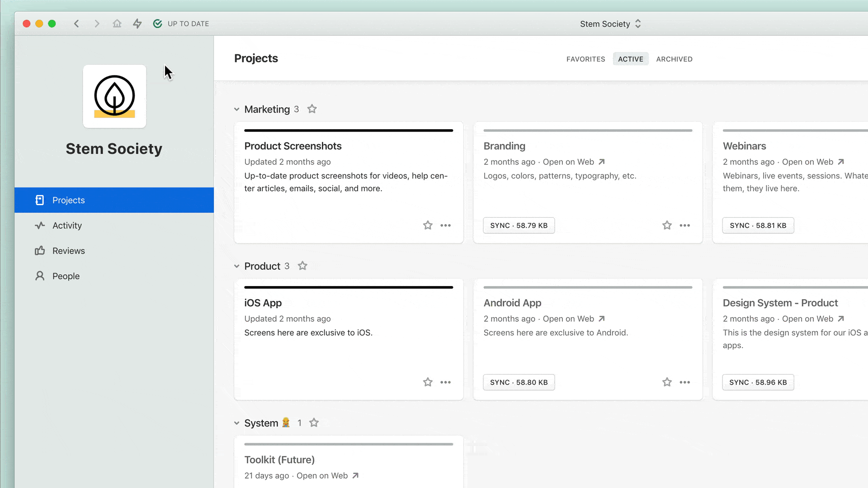Screen dimensions: 868x488
Task: Open Design System - Product on Web
Action: pos(813,319)
